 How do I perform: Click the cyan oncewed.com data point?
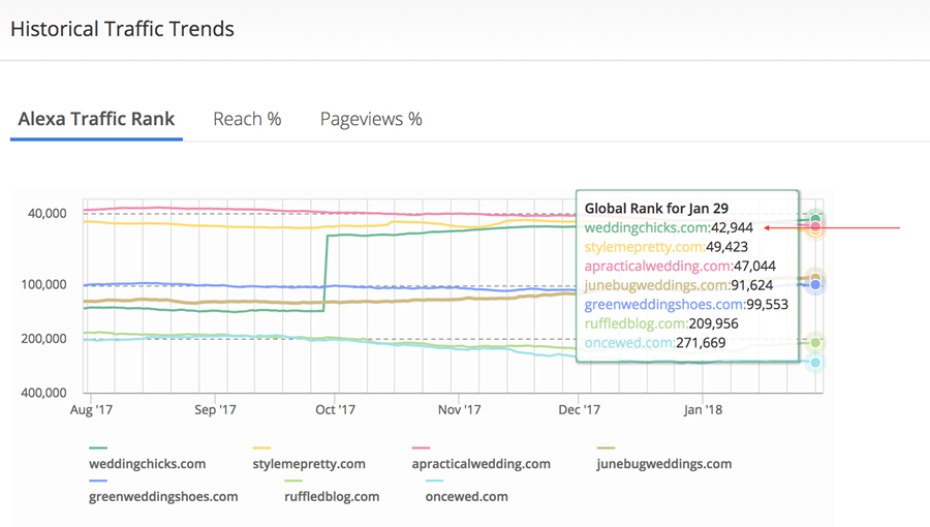(816, 362)
